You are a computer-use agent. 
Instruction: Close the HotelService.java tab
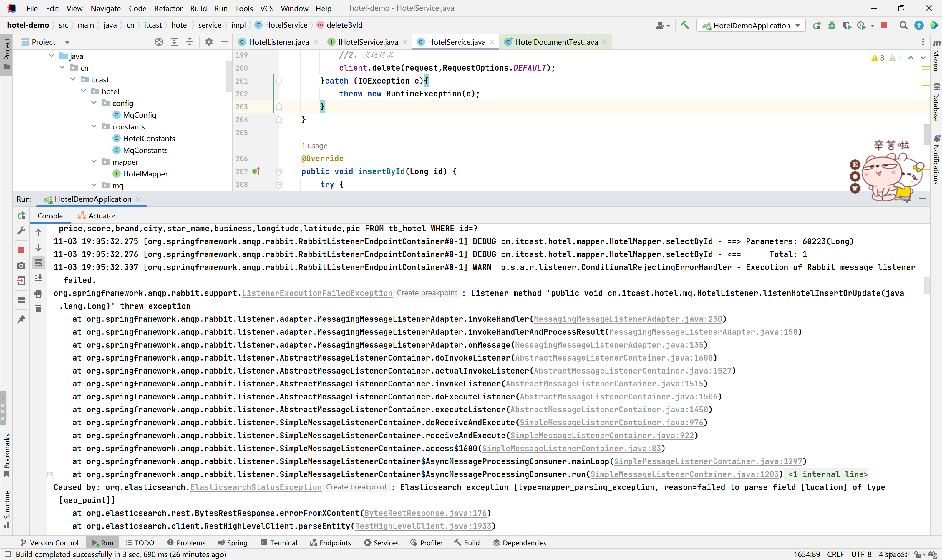[492, 42]
